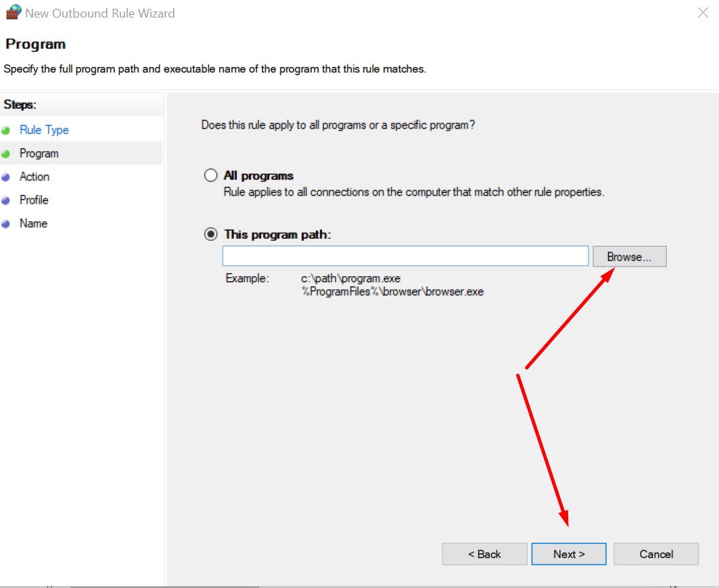
Task: Click the green bullet beside Rule Type
Action: click(x=6, y=131)
